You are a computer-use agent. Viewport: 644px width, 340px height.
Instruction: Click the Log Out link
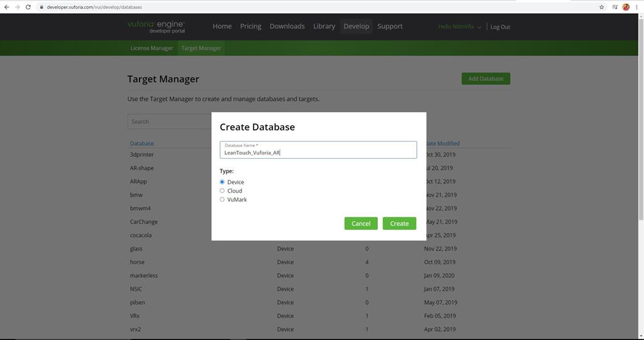(x=500, y=27)
